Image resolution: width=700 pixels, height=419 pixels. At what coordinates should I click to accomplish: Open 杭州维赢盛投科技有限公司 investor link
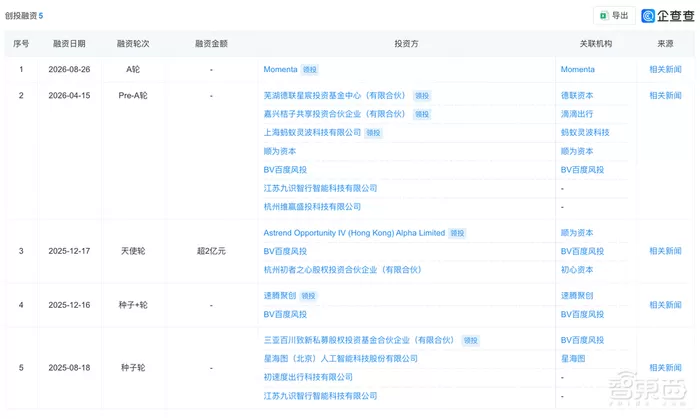tap(312, 207)
